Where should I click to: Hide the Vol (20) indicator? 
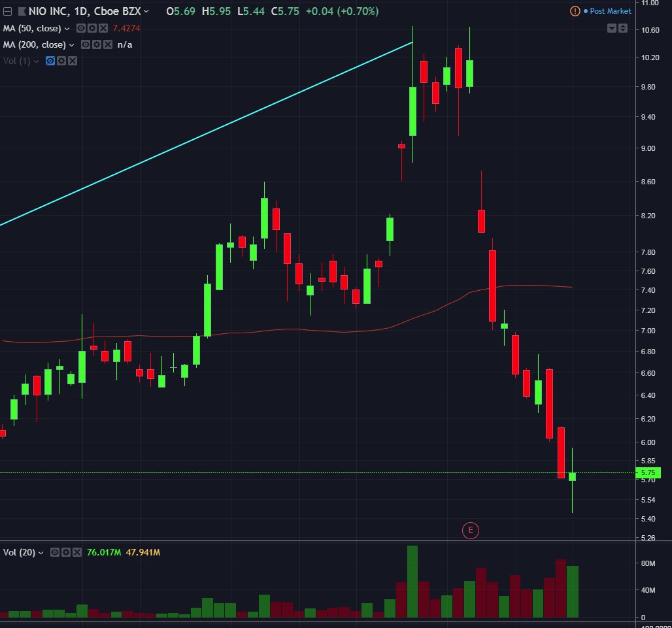tap(55, 552)
